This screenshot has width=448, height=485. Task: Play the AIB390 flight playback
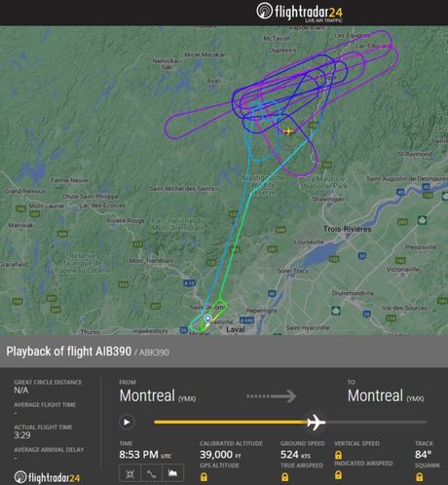[127, 422]
